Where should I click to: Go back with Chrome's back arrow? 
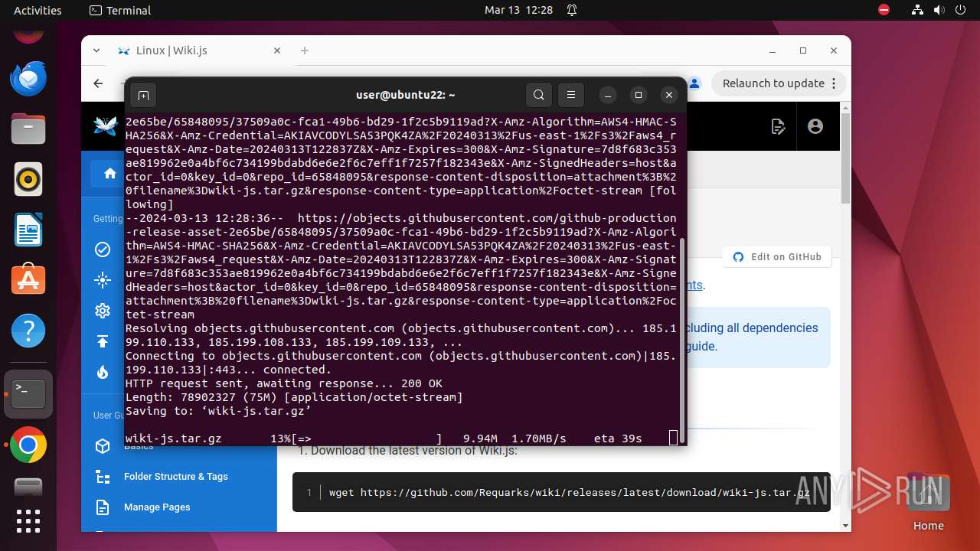coord(98,83)
